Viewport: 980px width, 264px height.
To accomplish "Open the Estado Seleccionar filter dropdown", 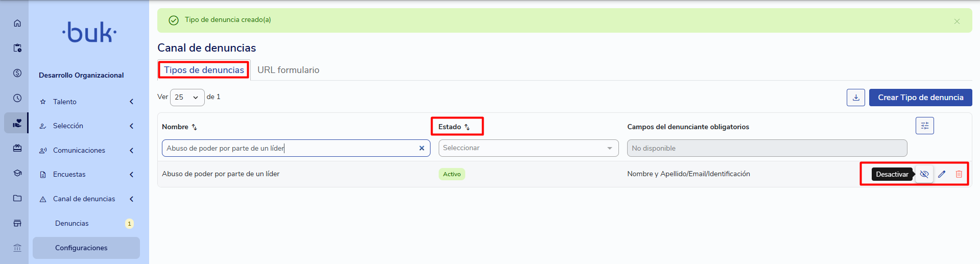I will (x=529, y=148).
